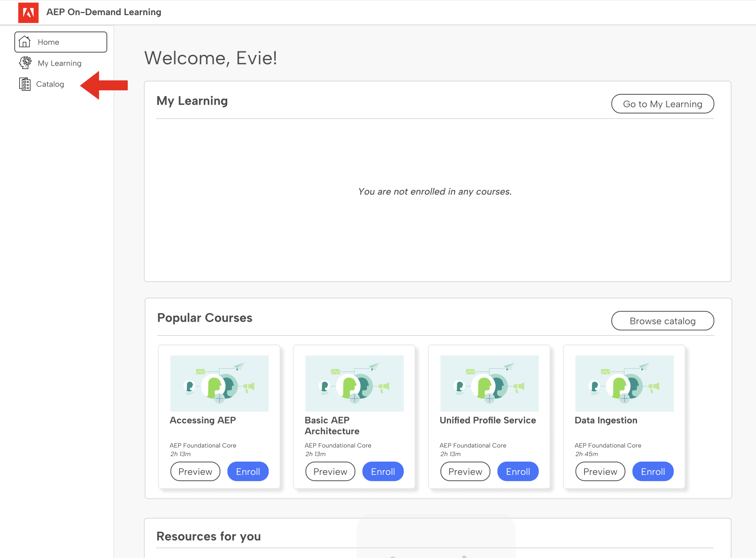
Task: Open Home in the sidebar
Action: 61,42
